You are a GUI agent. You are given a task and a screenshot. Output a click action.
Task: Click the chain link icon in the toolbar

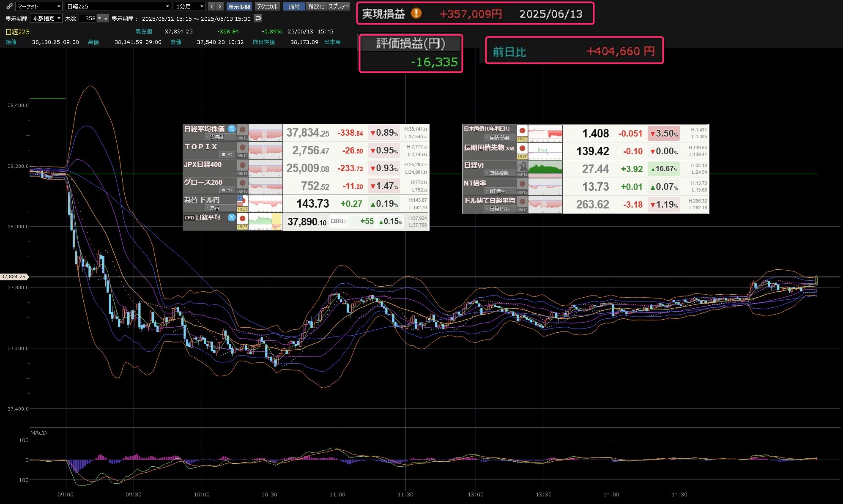pos(9,6)
